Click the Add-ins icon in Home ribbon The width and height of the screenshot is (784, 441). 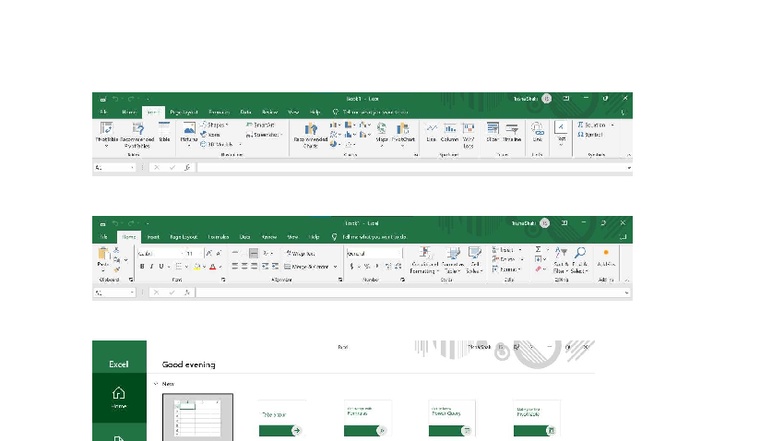click(x=606, y=258)
